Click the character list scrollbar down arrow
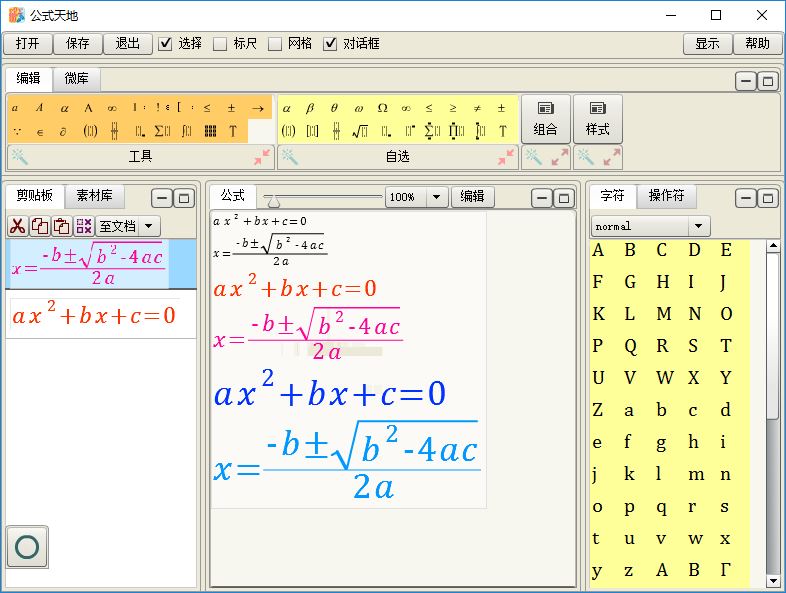 point(772,581)
